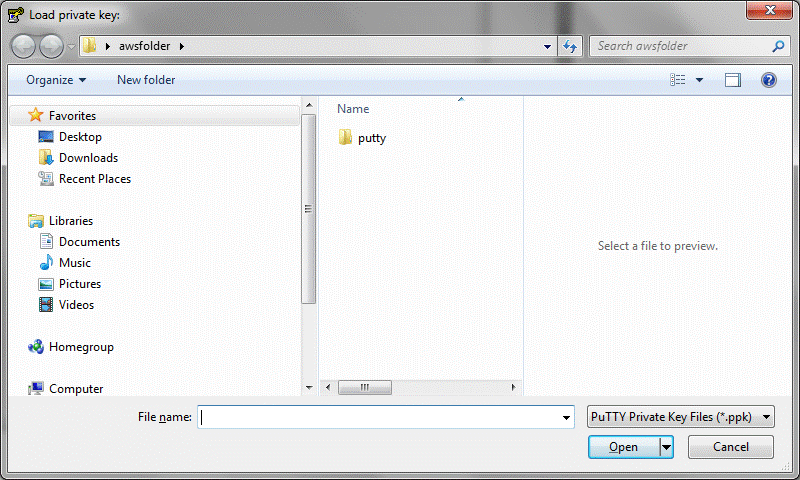Click the Pictures library icon
This screenshot has width=800, height=480.
46,284
